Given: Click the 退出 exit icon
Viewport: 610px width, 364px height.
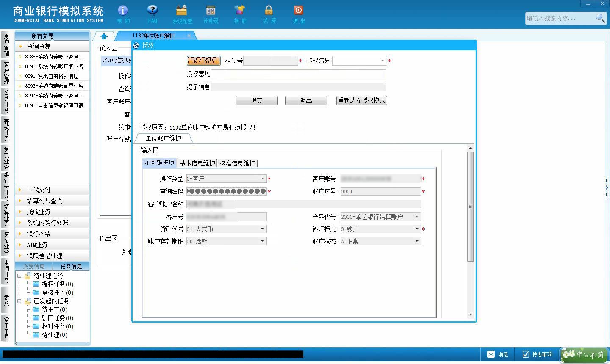Looking at the screenshot, I should click(x=299, y=14).
